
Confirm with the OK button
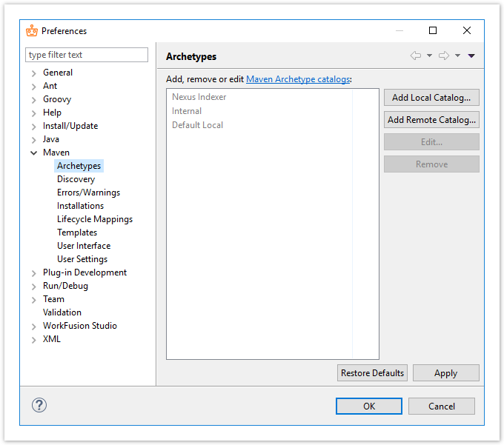pyautogui.click(x=369, y=406)
